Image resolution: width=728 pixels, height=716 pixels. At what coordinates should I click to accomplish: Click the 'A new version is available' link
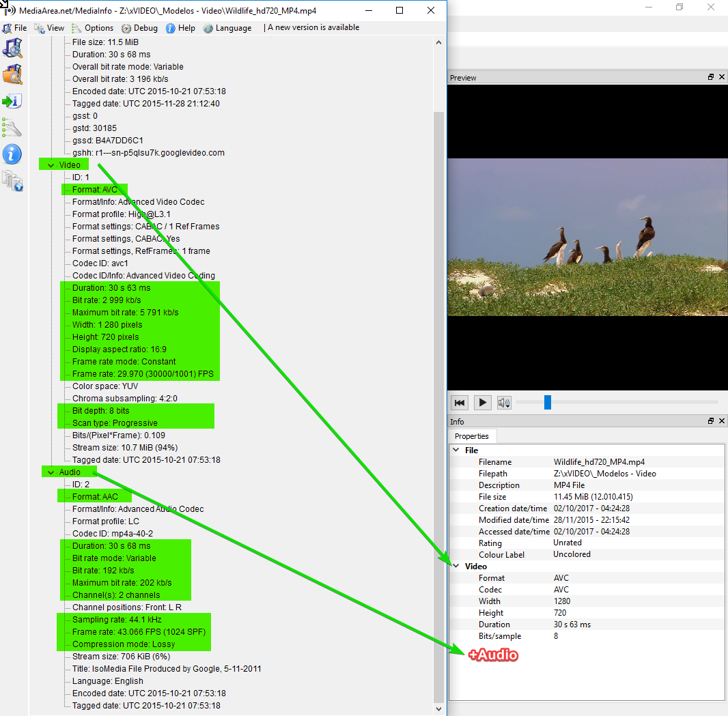click(313, 27)
